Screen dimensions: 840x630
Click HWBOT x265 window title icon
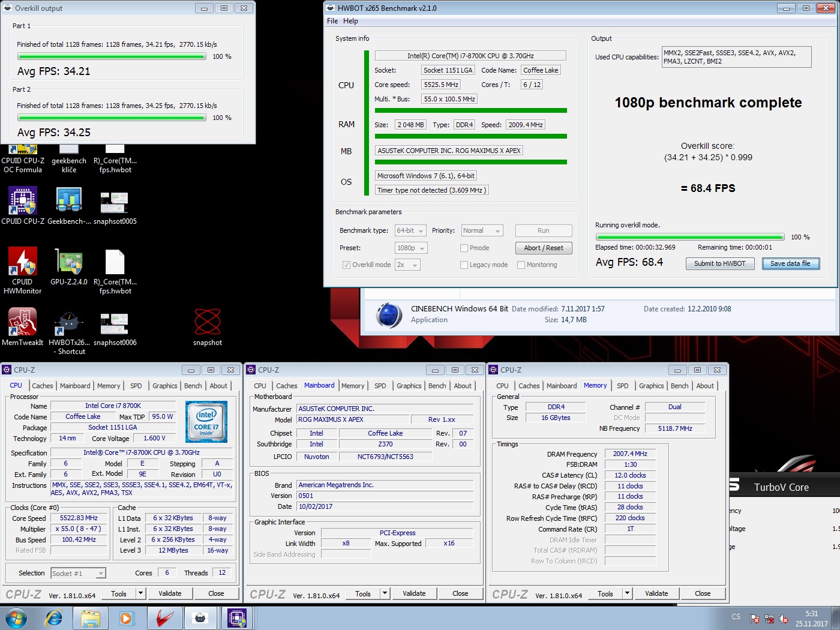(331, 8)
